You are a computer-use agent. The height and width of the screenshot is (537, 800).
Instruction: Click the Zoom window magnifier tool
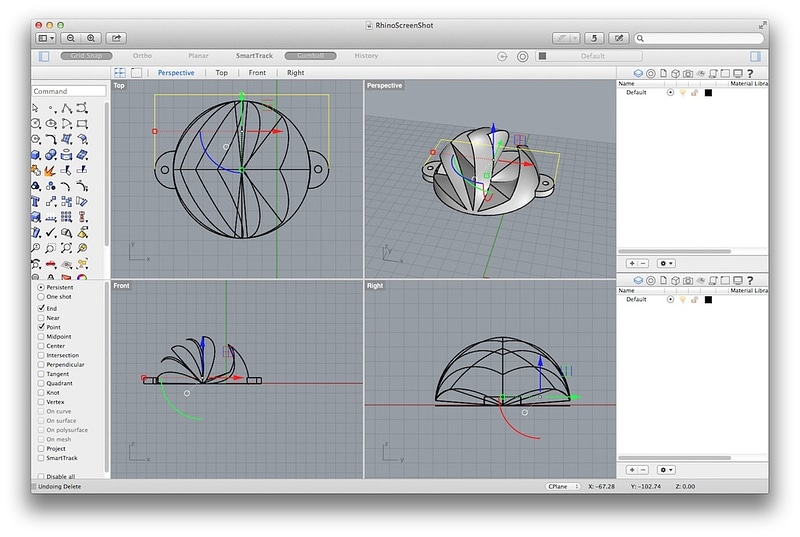(51, 248)
